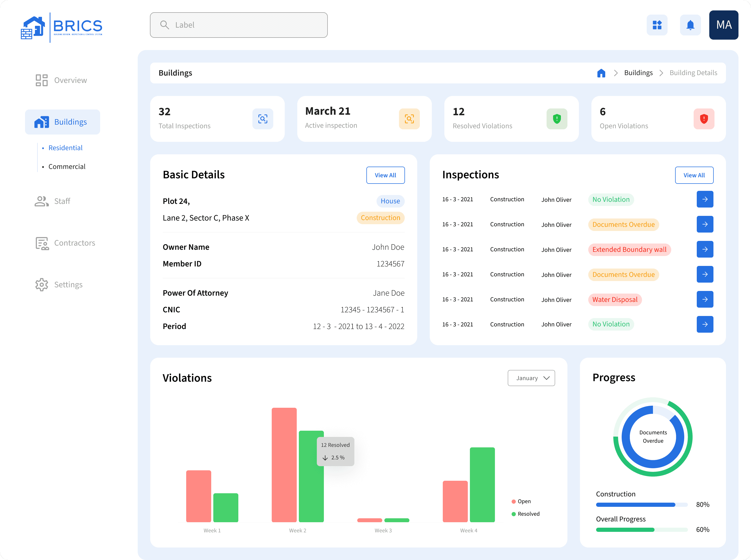Select the Residential submenu item
The width and height of the screenshot is (751, 560).
[65, 148]
